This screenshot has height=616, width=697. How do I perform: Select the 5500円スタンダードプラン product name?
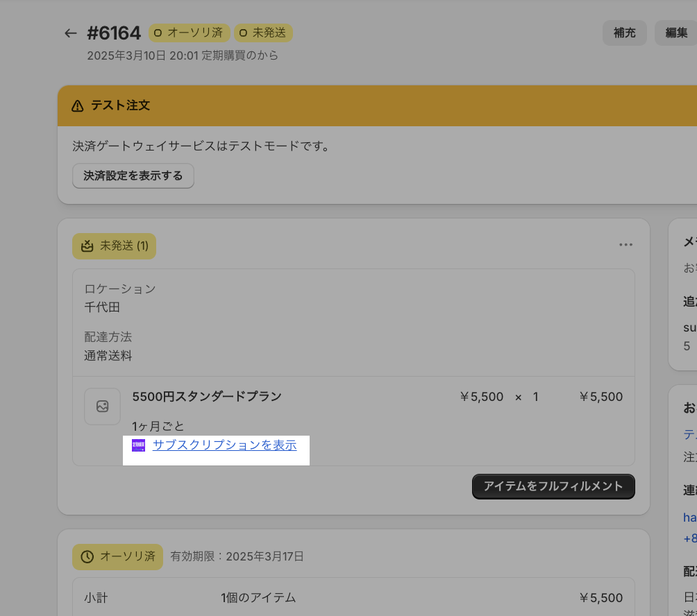(207, 397)
